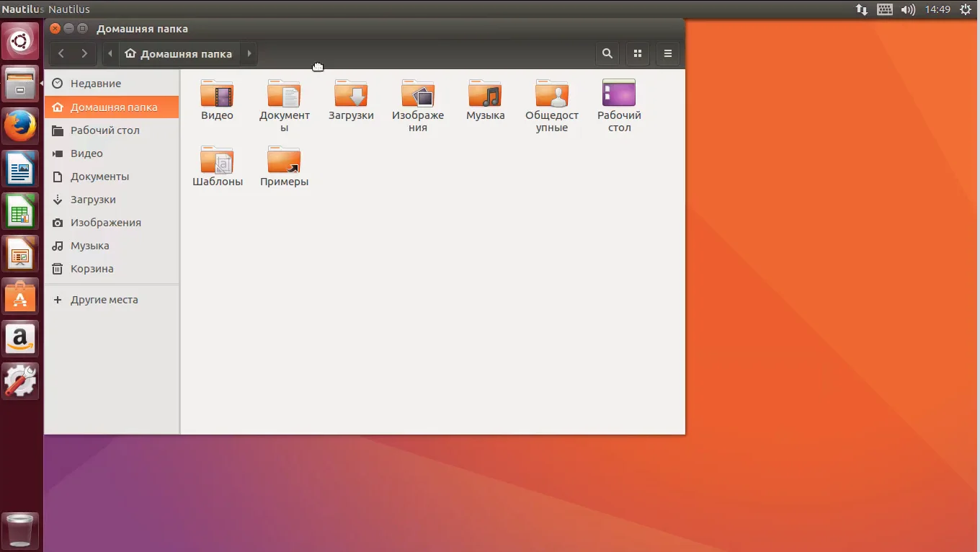The image size is (980, 552).
Task: Open Документы from the sidebar
Action: pyautogui.click(x=99, y=177)
